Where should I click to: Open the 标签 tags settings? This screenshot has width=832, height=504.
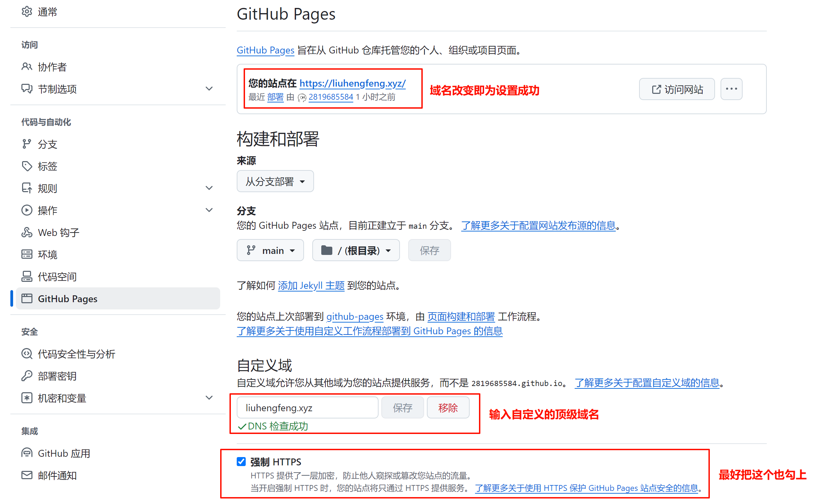click(x=48, y=166)
